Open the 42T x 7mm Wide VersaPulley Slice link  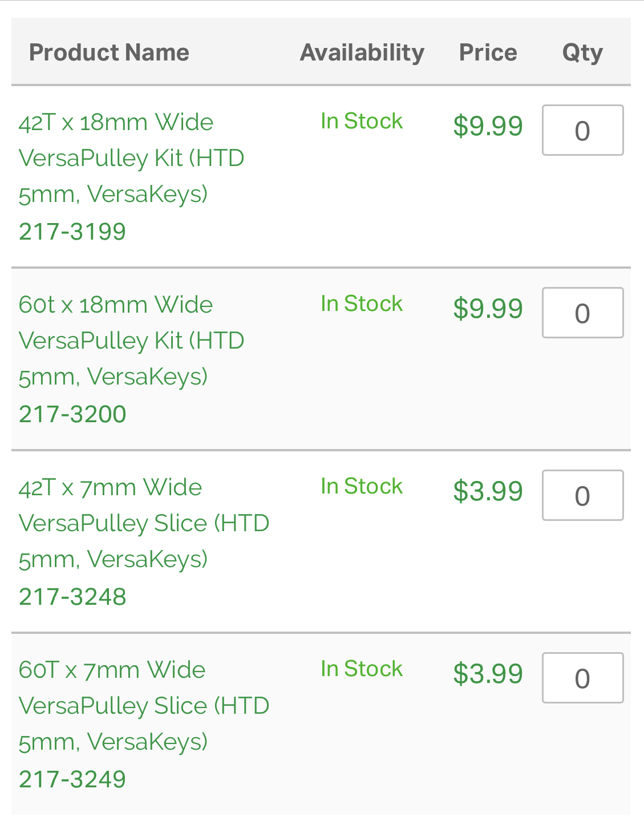(144, 523)
